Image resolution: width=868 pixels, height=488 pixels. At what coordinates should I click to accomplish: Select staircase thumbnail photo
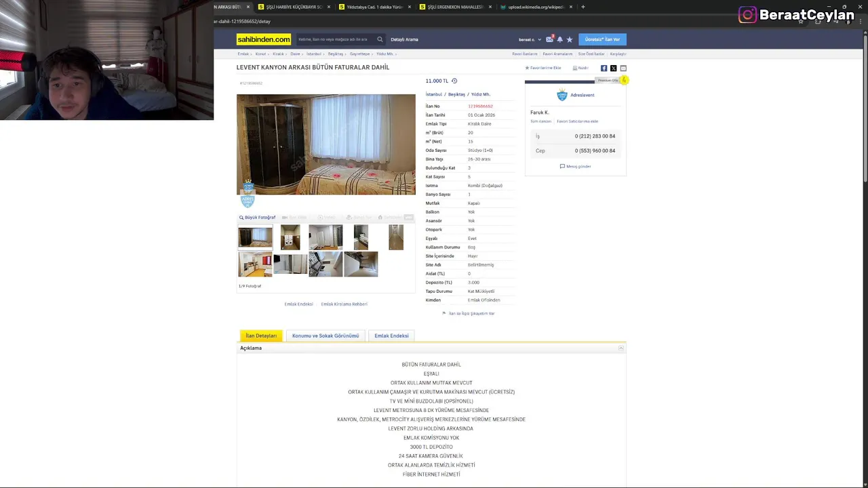coord(361,264)
